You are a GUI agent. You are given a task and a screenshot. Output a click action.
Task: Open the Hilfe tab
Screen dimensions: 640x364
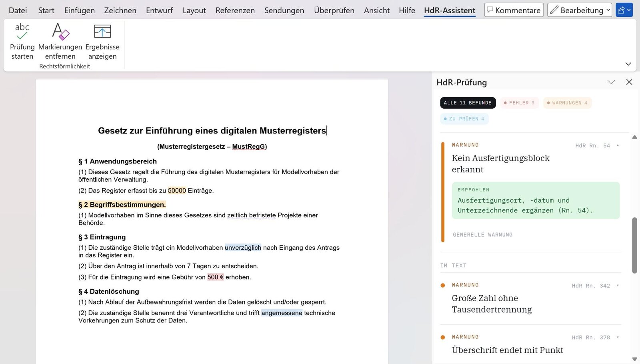(x=407, y=10)
